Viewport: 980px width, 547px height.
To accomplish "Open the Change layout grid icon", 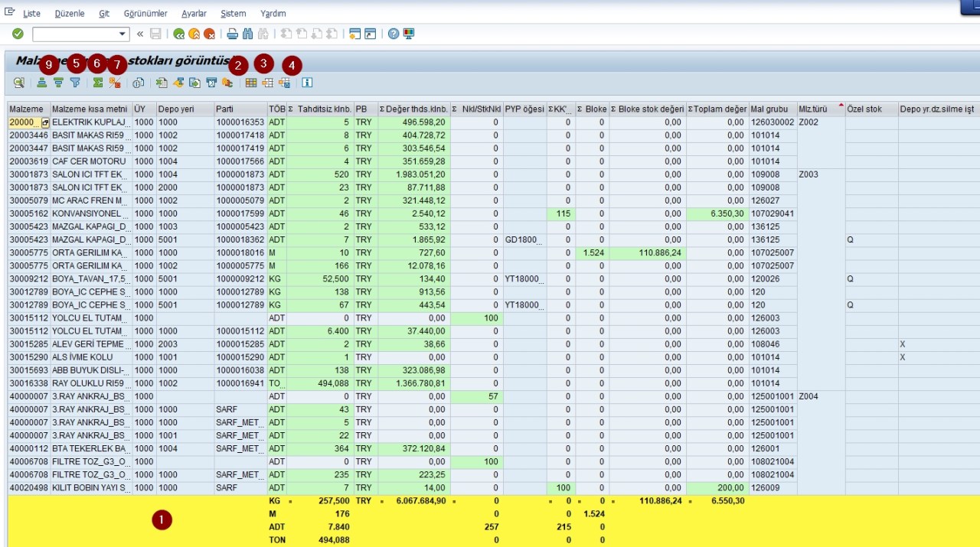I will pos(250,83).
